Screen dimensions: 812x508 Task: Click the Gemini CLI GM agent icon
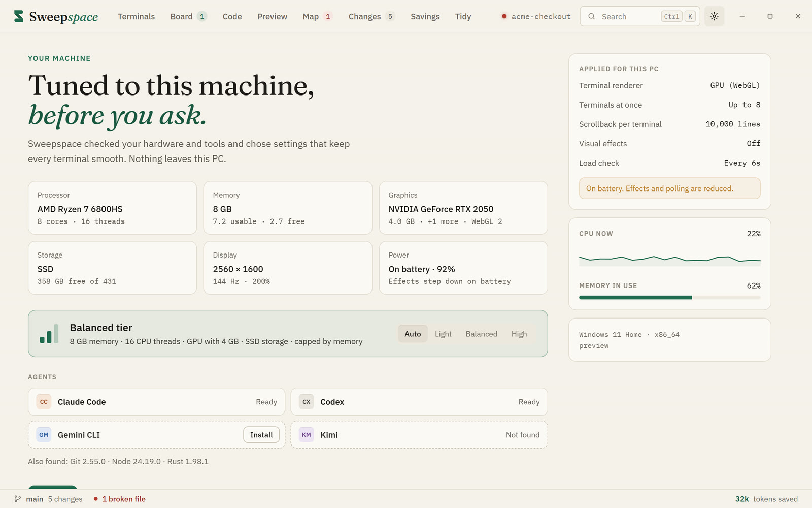point(44,435)
